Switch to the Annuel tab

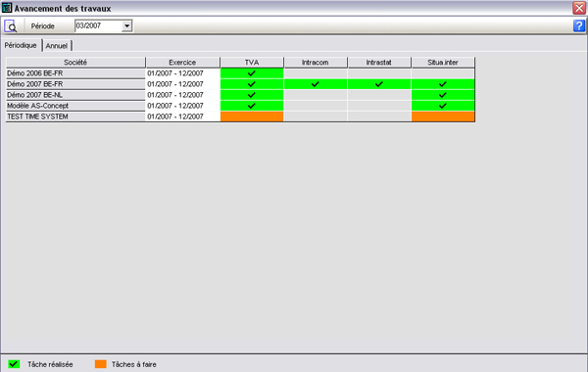[x=57, y=46]
